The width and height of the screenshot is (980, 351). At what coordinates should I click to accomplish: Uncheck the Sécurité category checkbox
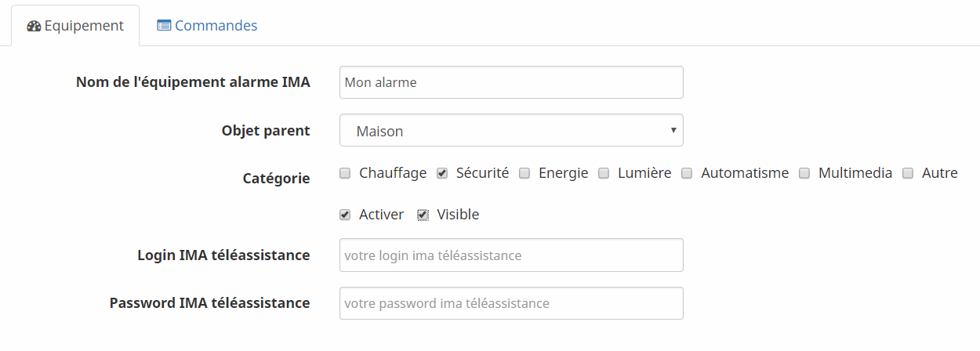(x=442, y=173)
